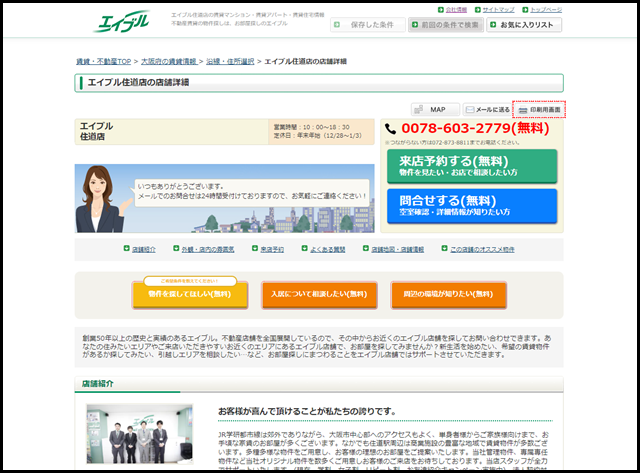Open the サイトマップ link
The height and width of the screenshot is (473, 640).
[498, 10]
